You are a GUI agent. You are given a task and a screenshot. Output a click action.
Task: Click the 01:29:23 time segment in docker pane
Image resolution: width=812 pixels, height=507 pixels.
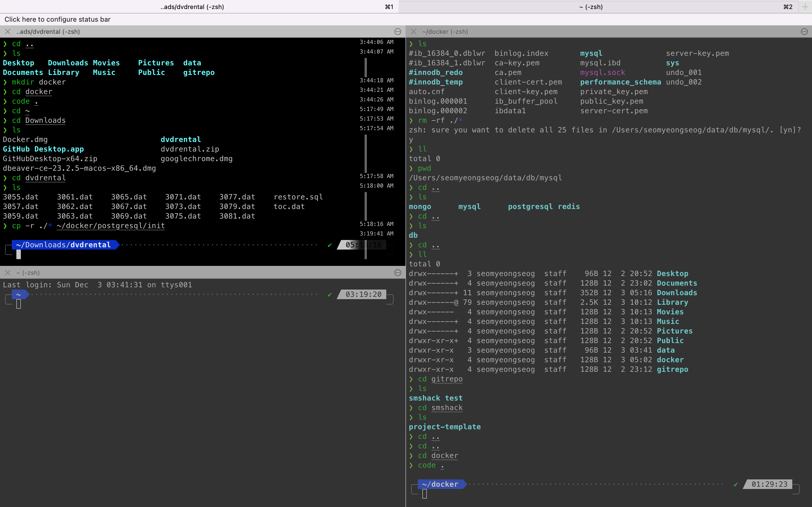point(769,484)
